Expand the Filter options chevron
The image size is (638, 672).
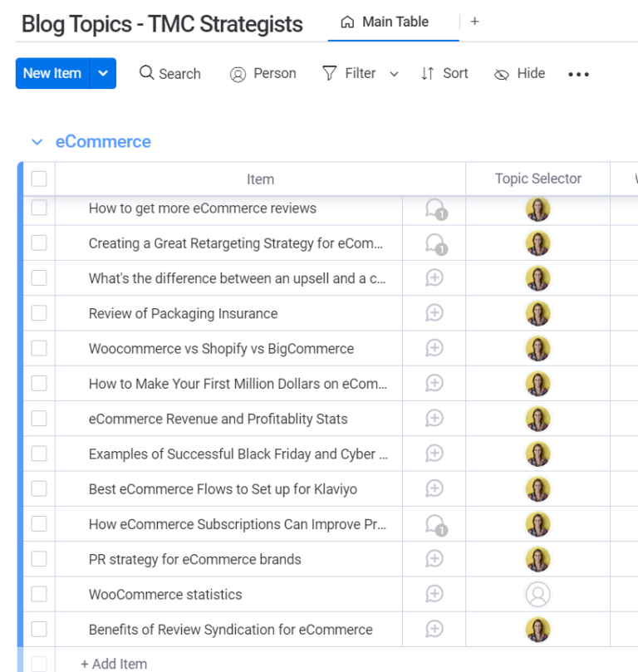394,74
